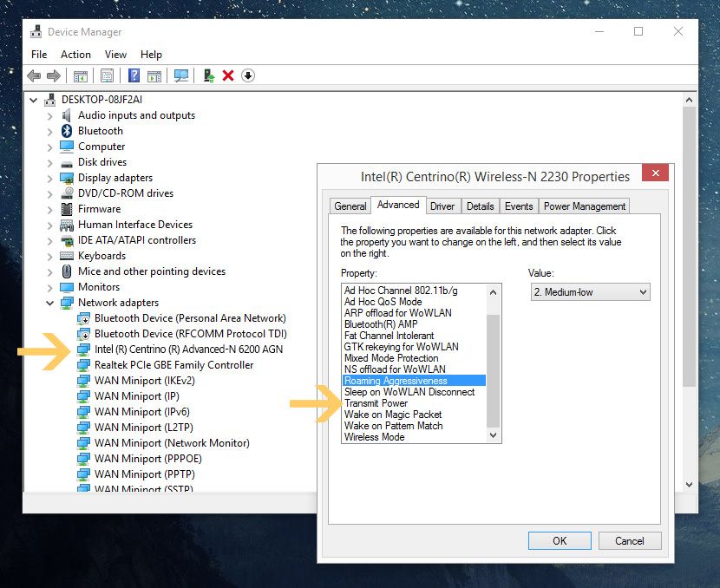Expand the Keyboards category
The width and height of the screenshot is (720, 588).
tap(50, 256)
